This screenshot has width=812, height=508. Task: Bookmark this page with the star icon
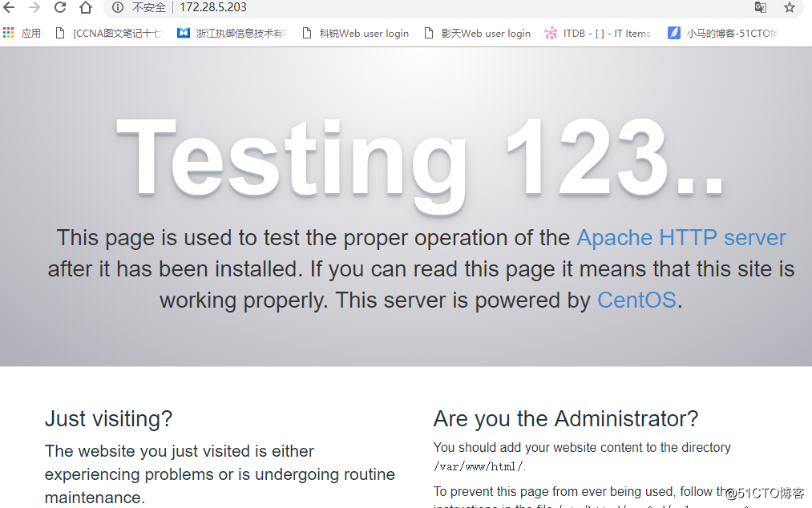point(790,7)
